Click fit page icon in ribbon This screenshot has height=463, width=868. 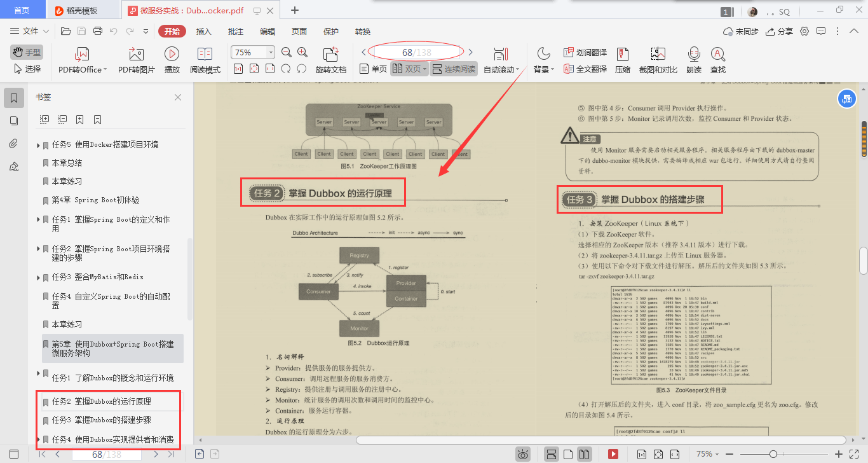click(x=254, y=69)
